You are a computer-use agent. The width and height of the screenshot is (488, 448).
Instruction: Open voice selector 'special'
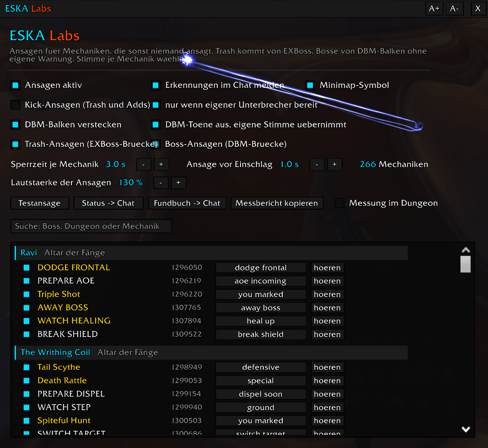click(261, 381)
